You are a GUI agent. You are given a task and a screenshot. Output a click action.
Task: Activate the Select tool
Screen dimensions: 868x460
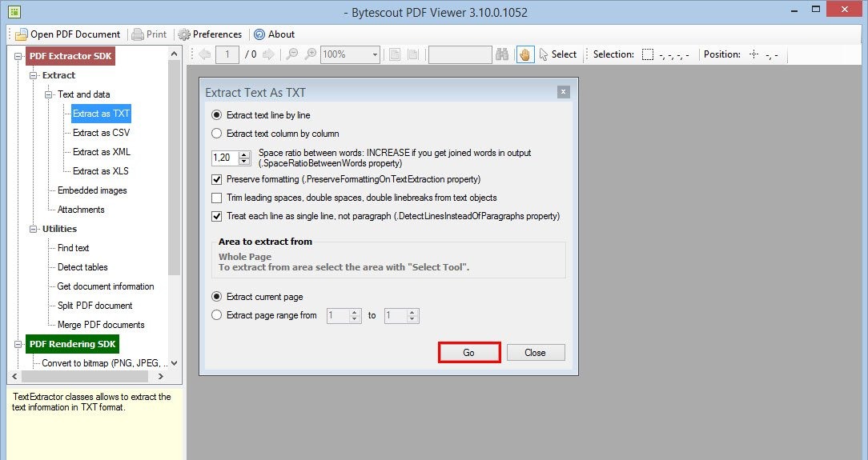(558, 54)
